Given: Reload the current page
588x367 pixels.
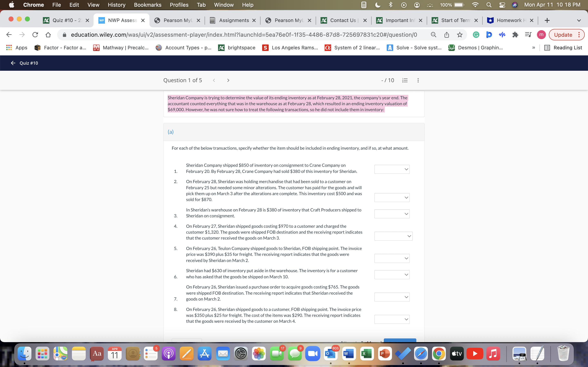Looking at the screenshot, I should [x=35, y=35].
